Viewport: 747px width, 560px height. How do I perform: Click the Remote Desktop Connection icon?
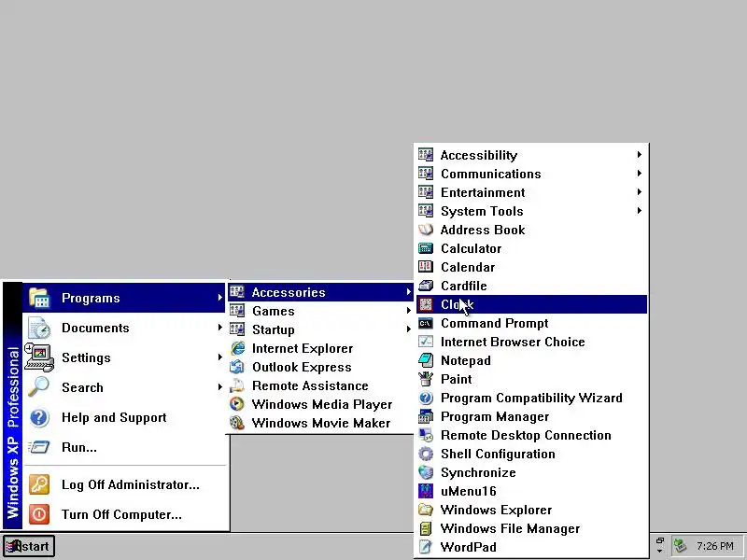pyautogui.click(x=426, y=435)
